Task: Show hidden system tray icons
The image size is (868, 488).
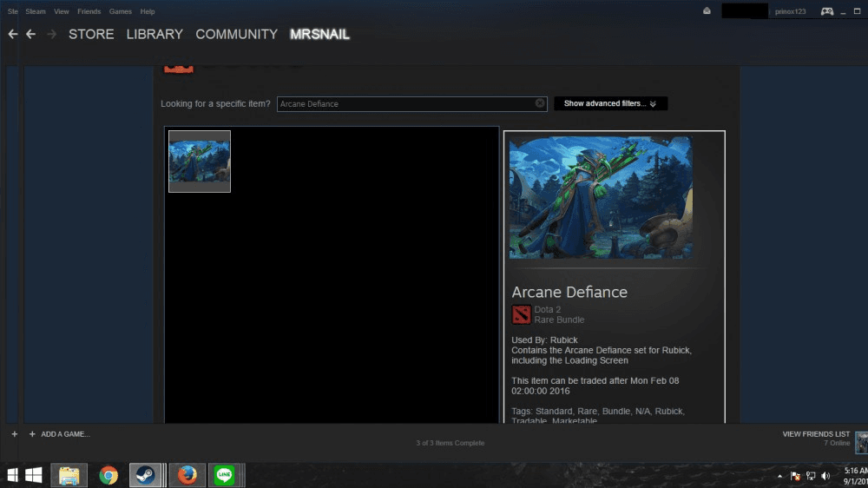Action: [780, 476]
